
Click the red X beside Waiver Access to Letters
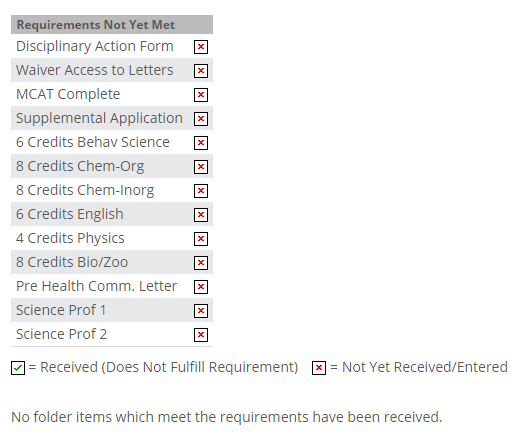(201, 71)
